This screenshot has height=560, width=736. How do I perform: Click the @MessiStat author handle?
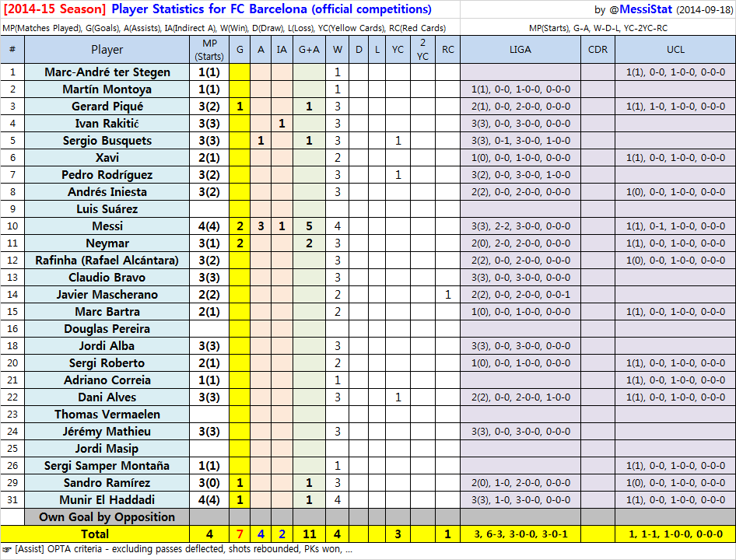pyautogui.click(x=641, y=9)
